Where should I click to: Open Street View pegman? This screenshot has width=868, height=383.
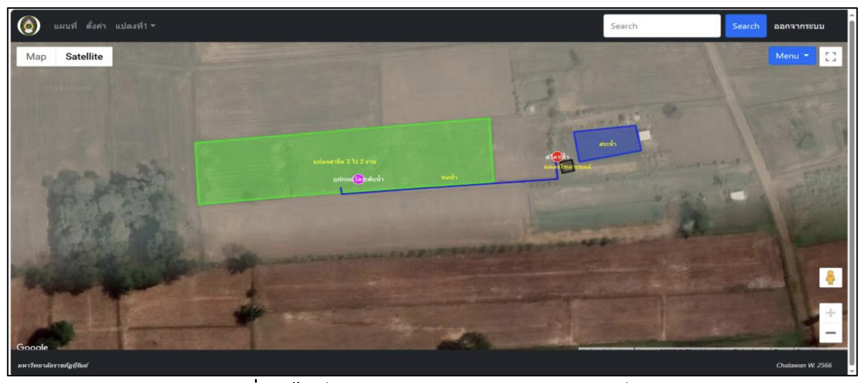tap(830, 278)
